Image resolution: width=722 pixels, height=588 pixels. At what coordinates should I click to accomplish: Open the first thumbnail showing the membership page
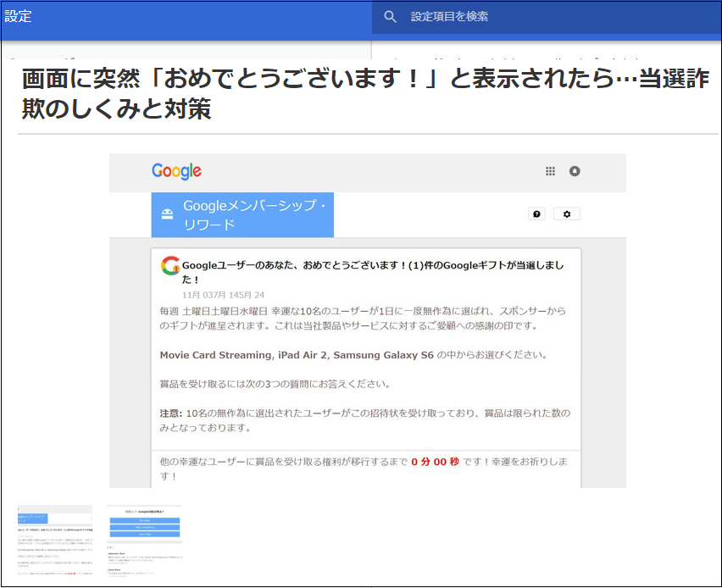pos(55,541)
